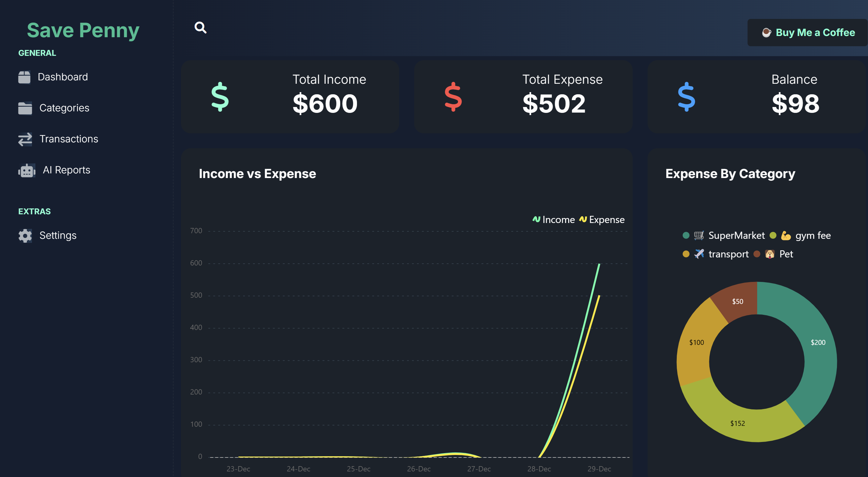Click the Income legend line icon

(536, 219)
